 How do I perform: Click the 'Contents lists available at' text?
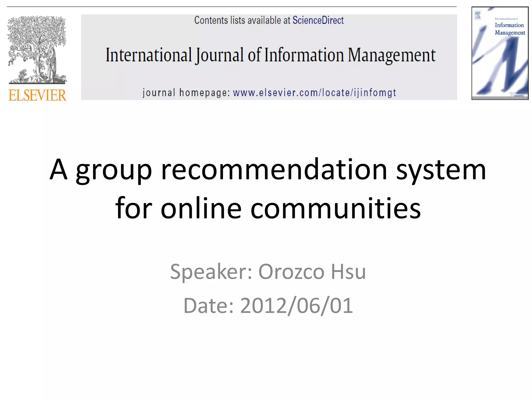click(x=242, y=20)
